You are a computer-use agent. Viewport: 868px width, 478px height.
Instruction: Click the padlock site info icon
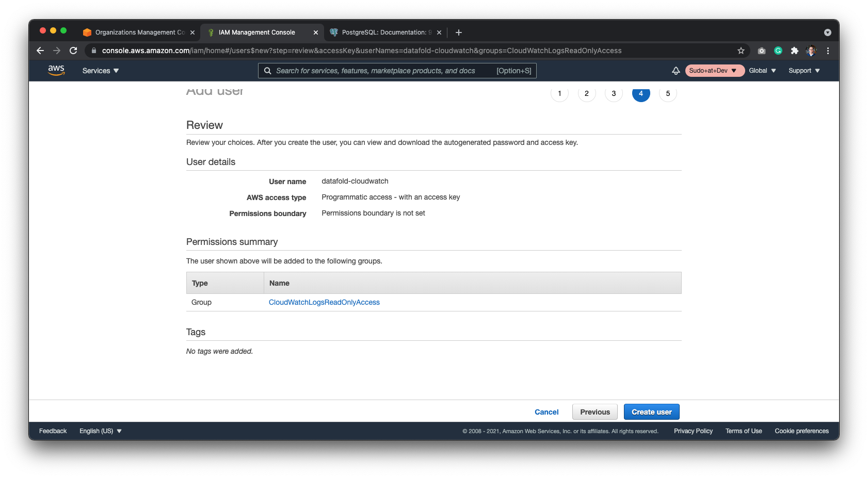tap(94, 51)
